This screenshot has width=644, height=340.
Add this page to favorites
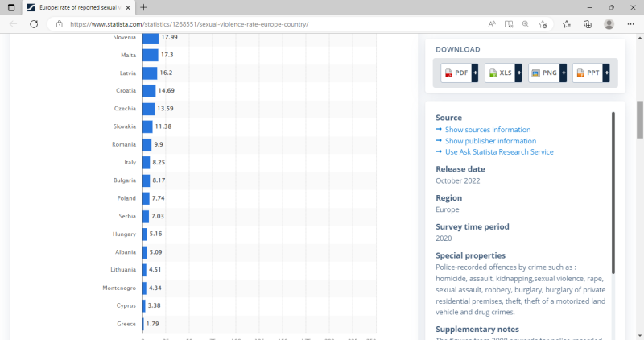(544, 24)
